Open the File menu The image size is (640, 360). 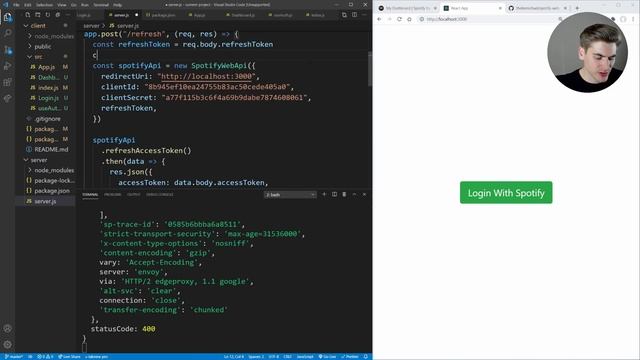[x=16, y=5]
